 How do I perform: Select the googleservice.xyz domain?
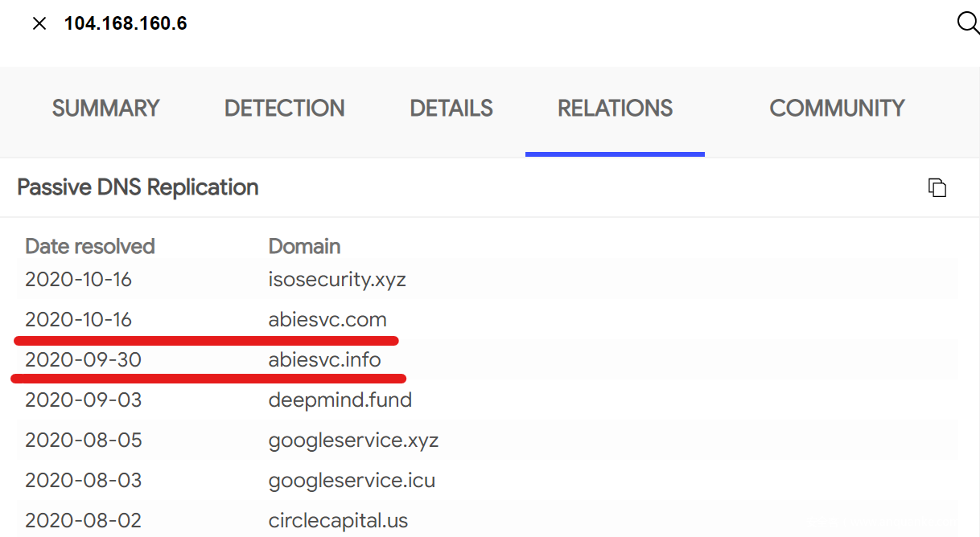coord(353,441)
